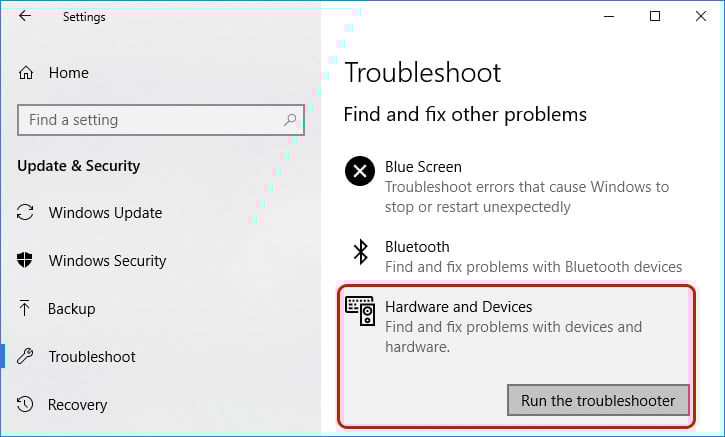Click the Windows Security shield icon
Viewport: 725px width, 437px height.
26,261
